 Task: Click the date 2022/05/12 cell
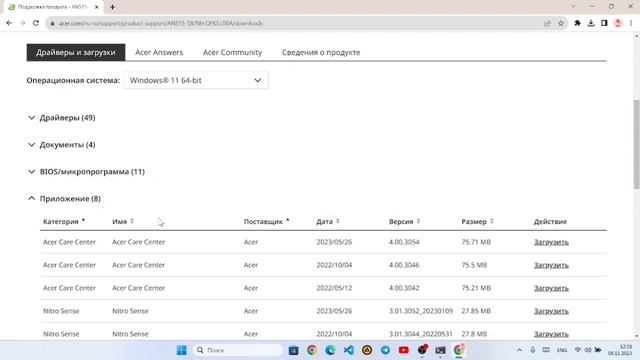pos(334,288)
